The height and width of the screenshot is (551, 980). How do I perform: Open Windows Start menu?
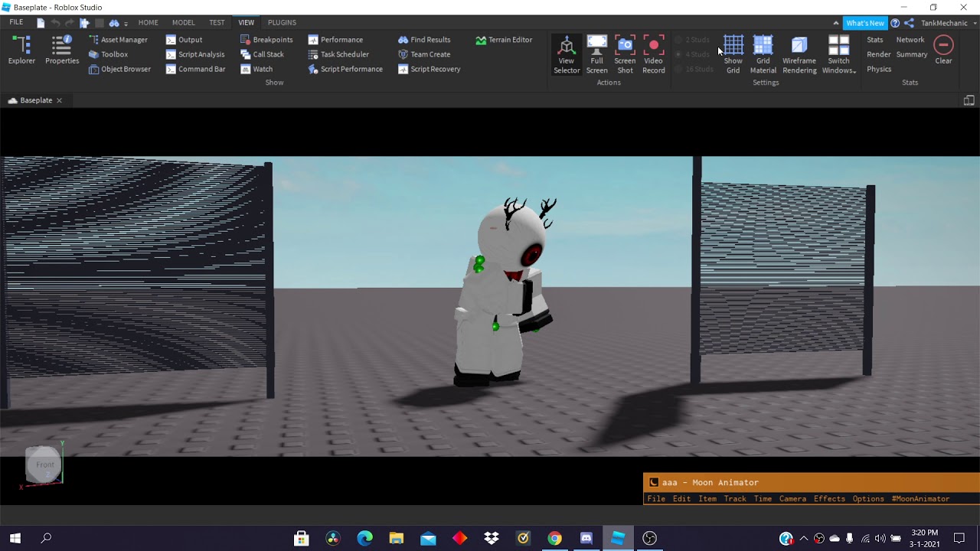point(15,538)
